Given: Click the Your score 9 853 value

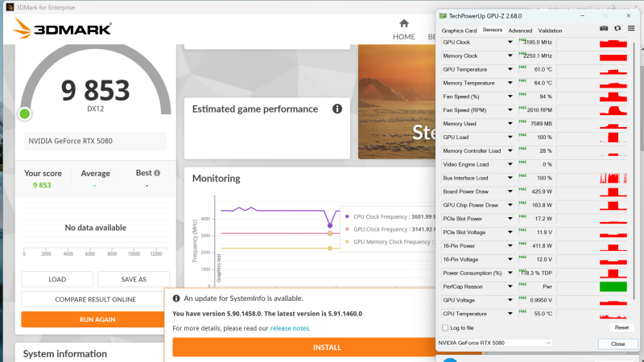Looking at the screenshot, I should click(42, 185).
